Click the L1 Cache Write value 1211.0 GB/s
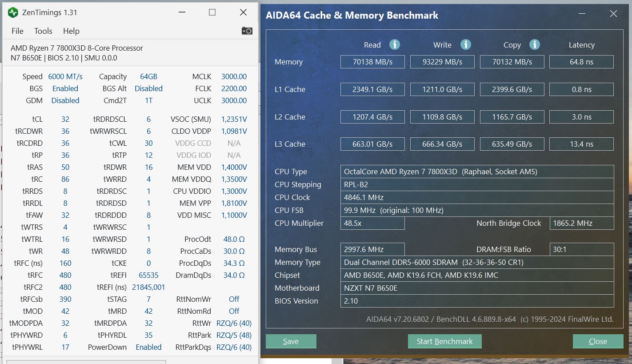 (x=442, y=89)
